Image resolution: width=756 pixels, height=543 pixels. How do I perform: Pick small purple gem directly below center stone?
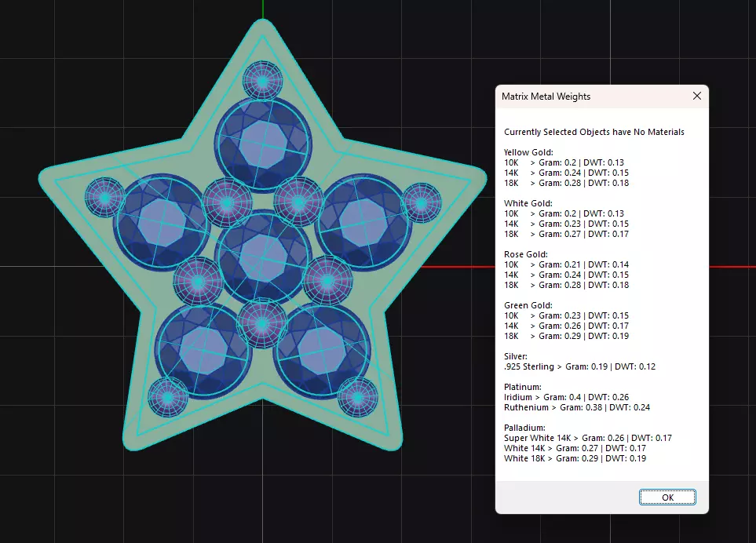coord(262,323)
